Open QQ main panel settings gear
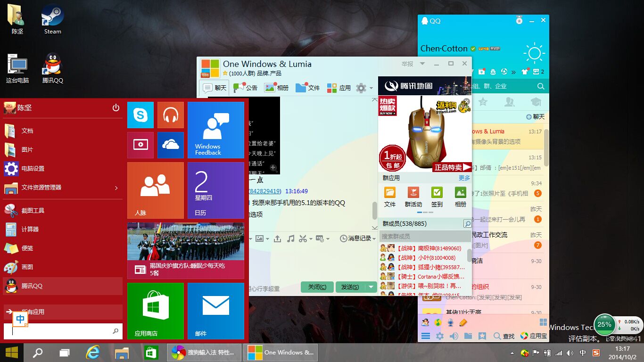Image resolution: width=644 pixels, height=362 pixels. (440, 336)
